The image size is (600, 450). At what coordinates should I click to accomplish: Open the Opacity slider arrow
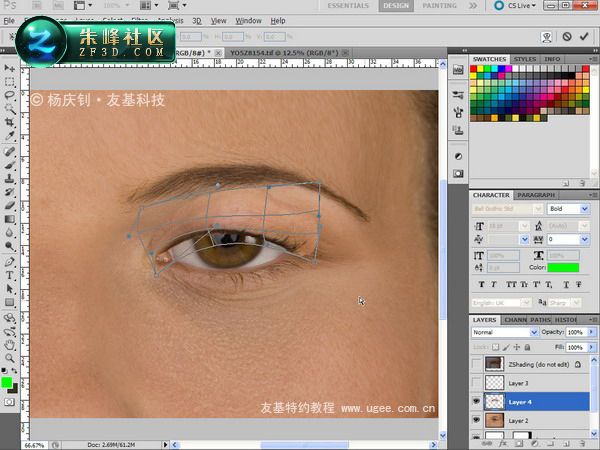tap(592, 332)
